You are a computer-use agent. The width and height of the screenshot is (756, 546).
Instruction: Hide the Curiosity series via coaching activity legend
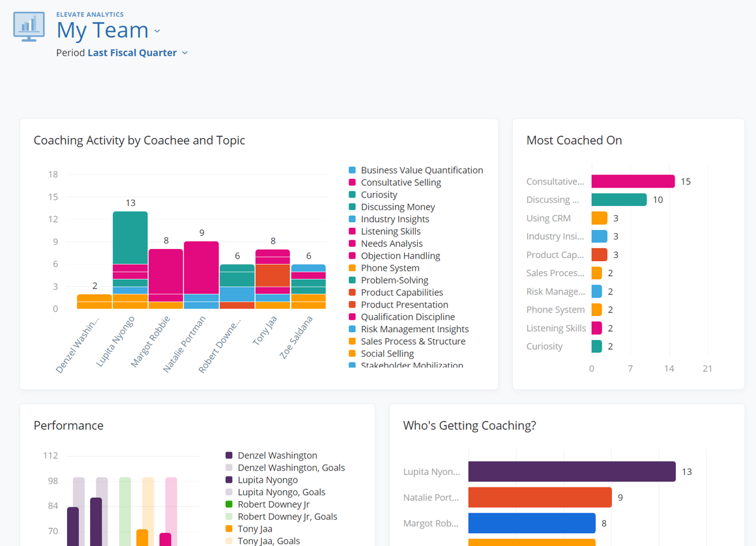pyautogui.click(x=373, y=195)
